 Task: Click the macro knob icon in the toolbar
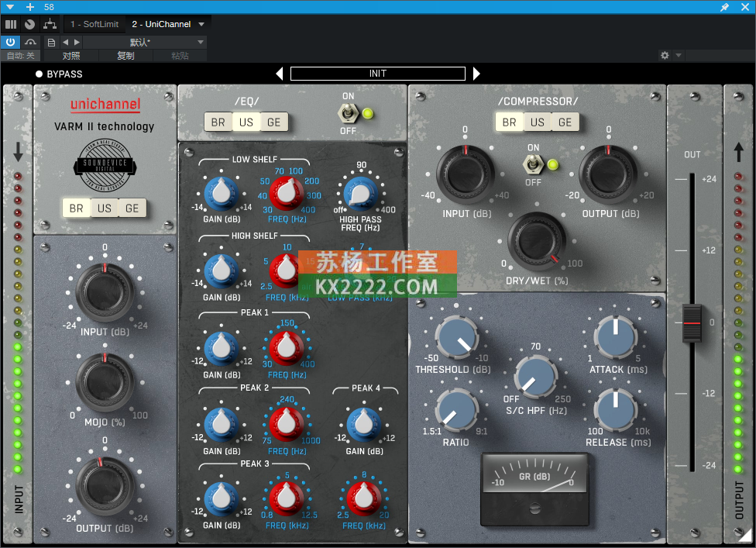point(30,24)
